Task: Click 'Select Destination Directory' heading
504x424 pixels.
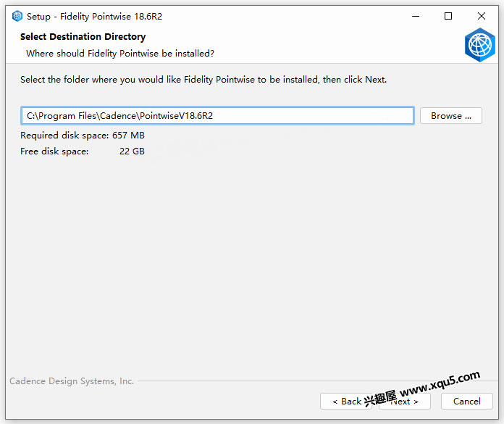Action: tap(83, 37)
